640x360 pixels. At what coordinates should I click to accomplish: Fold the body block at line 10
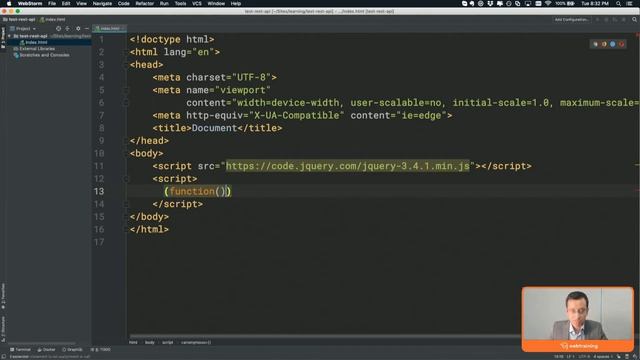(126, 153)
